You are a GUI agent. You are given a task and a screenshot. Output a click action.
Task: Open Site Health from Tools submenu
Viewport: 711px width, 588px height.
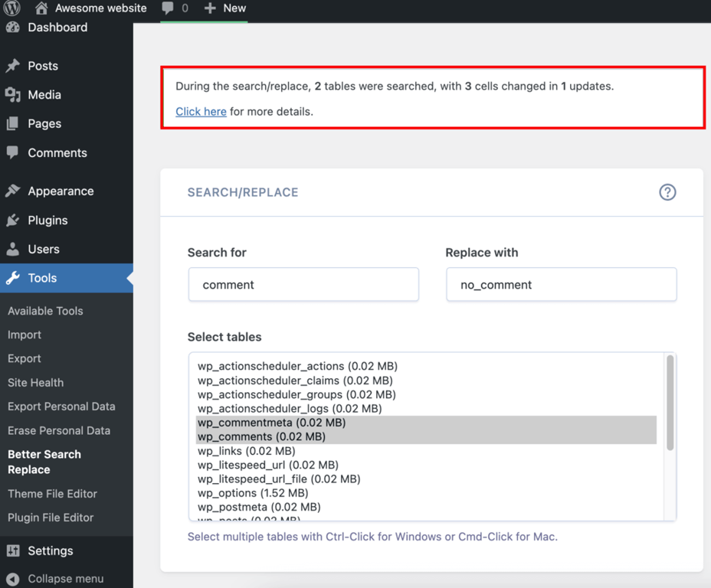coord(35,382)
